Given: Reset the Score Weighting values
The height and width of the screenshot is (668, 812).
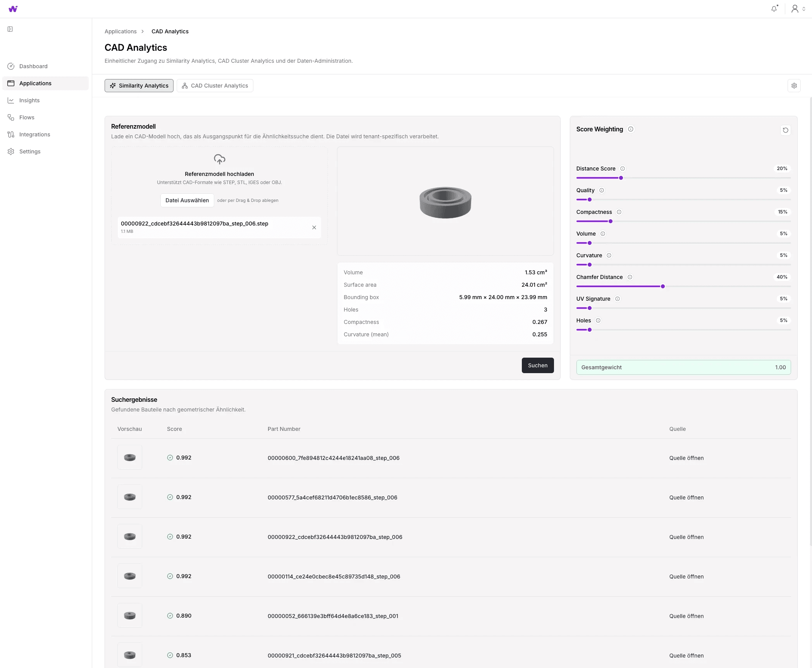Looking at the screenshot, I should (786, 130).
